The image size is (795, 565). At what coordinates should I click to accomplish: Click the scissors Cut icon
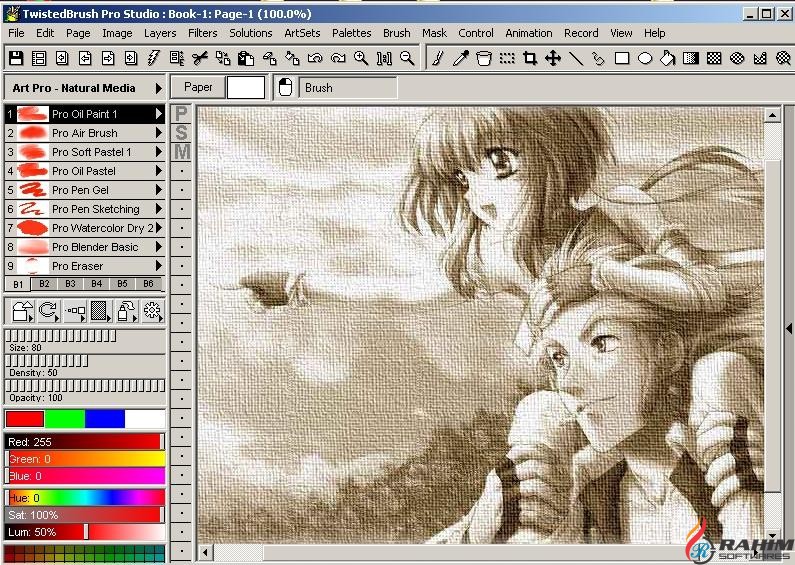200,58
